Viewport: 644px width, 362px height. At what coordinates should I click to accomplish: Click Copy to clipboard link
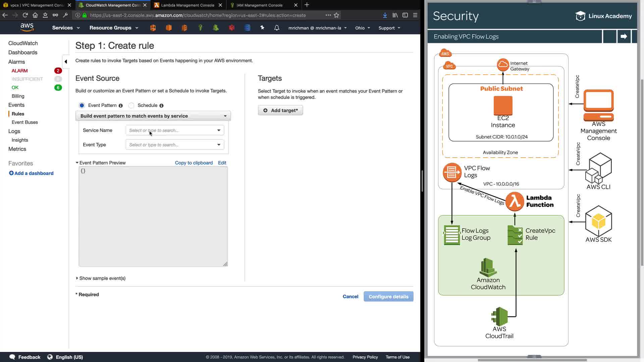194,163
